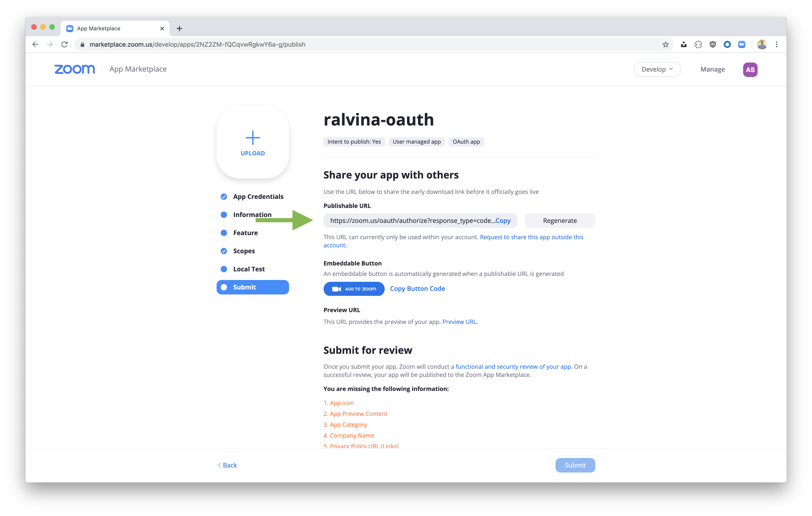
Task: Click missing item App Category
Action: tap(345, 425)
